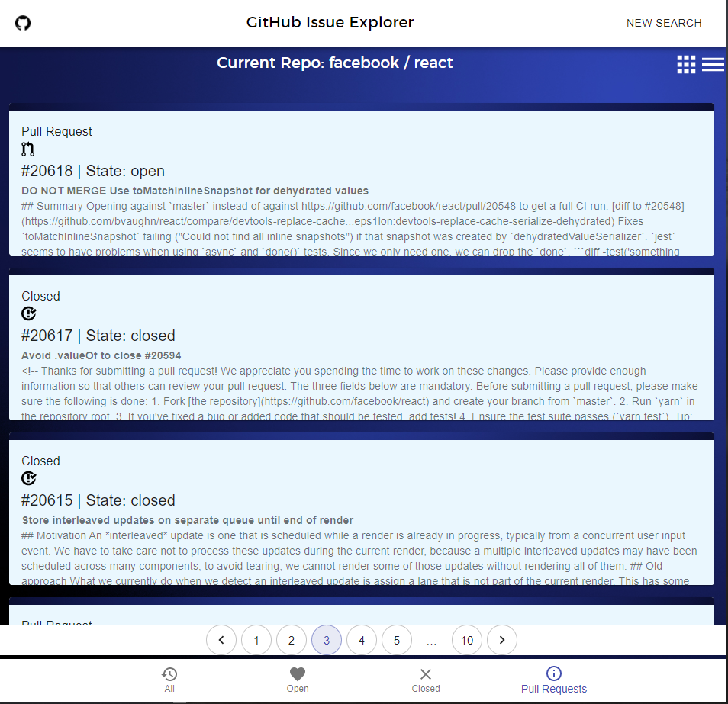Go to page 4

[x=362, y=640]
